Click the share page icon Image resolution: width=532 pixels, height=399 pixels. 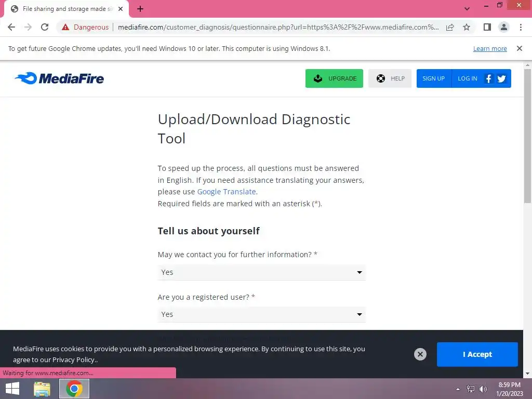click(x=450, y=27)
